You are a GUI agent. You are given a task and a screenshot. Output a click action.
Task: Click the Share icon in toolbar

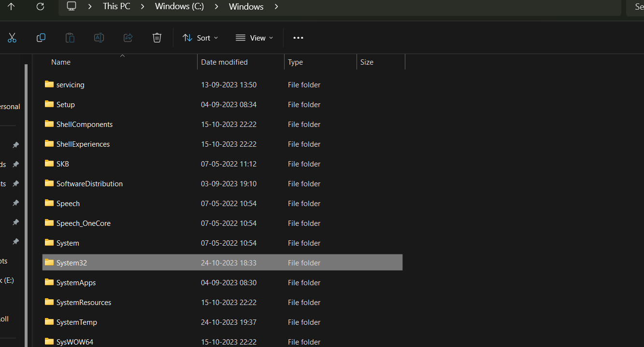(x=128, y=38)
